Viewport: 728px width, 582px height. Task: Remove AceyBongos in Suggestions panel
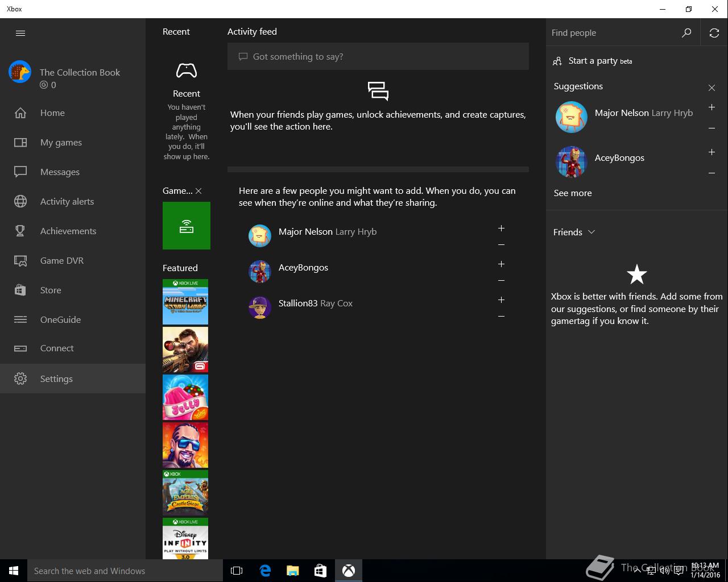click(712, 173)
